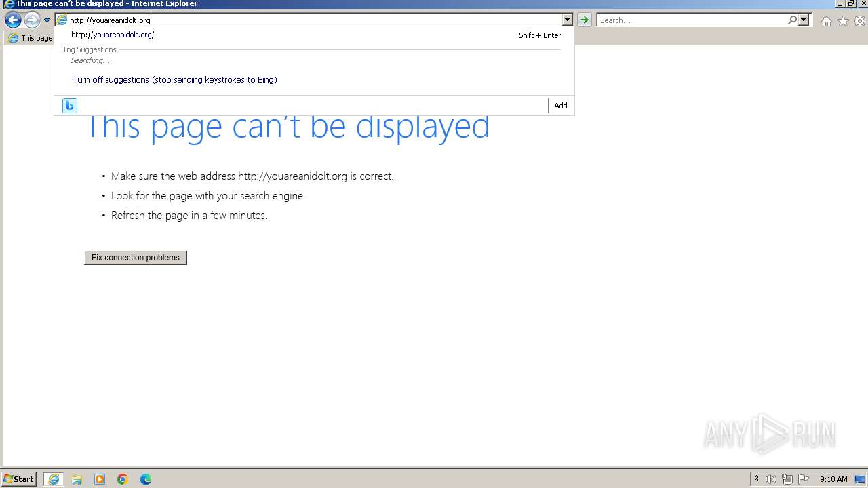
Task: Click the Bing search provider icon
Action: coord(70,106)
